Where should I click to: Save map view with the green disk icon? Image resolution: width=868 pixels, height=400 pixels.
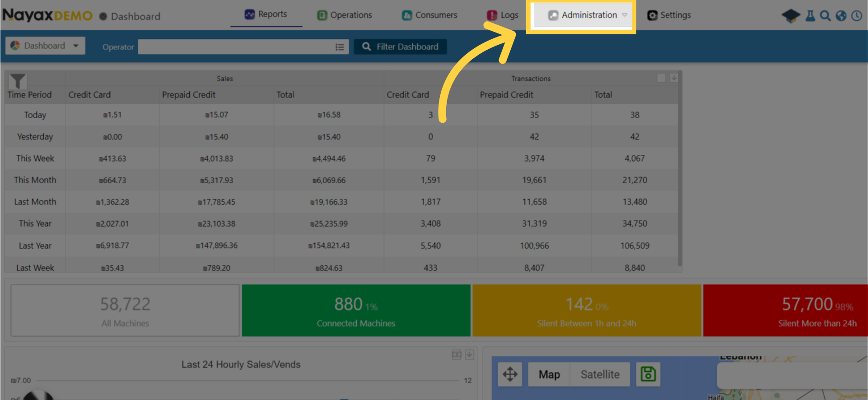coord(648,374)
